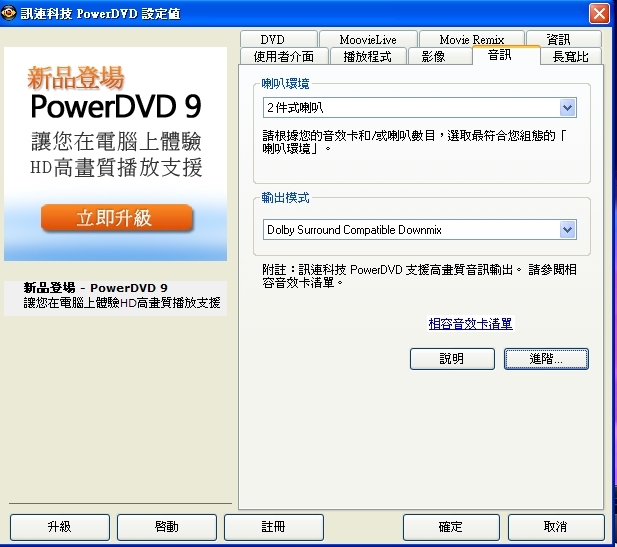Screen dimensions: 617x547
Task: Click the 說明 button
Action: [x=452, y=359]
